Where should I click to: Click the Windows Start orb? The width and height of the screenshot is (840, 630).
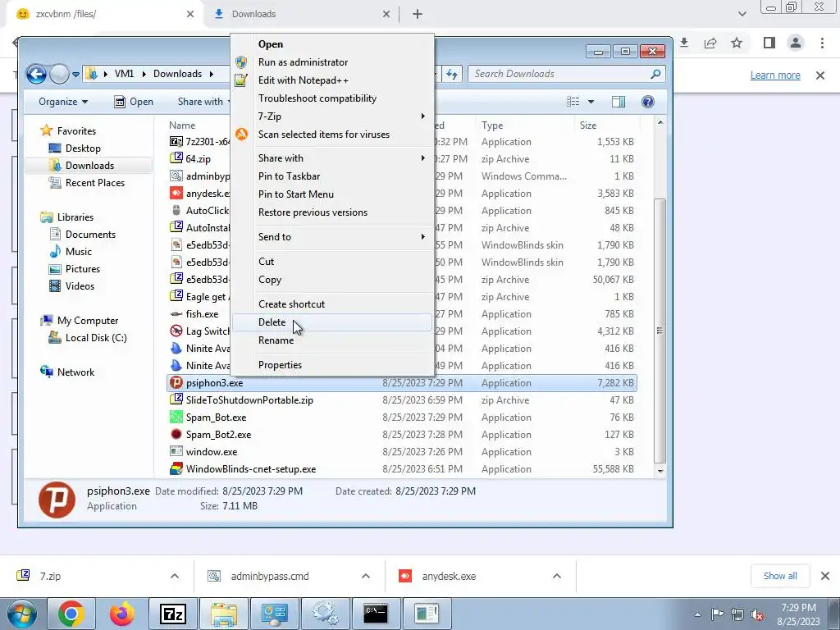pyautogui.click(x=21, y=614)
